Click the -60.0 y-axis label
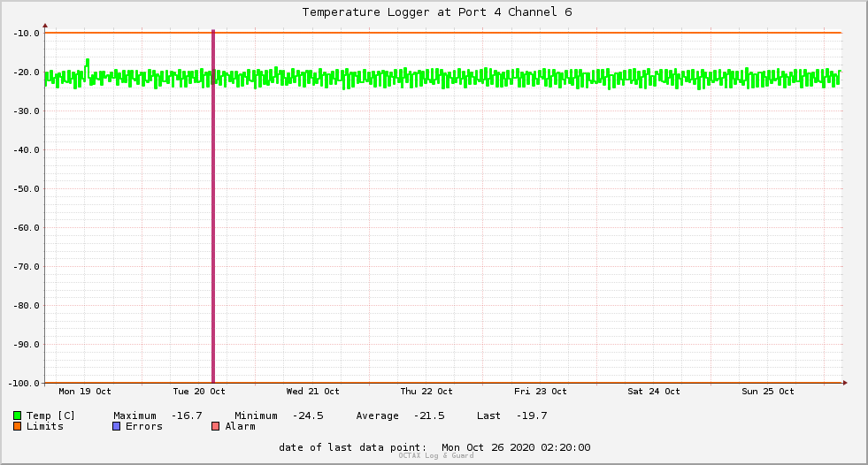Viewport: 868px width, 465px height. tap(26, 228)
